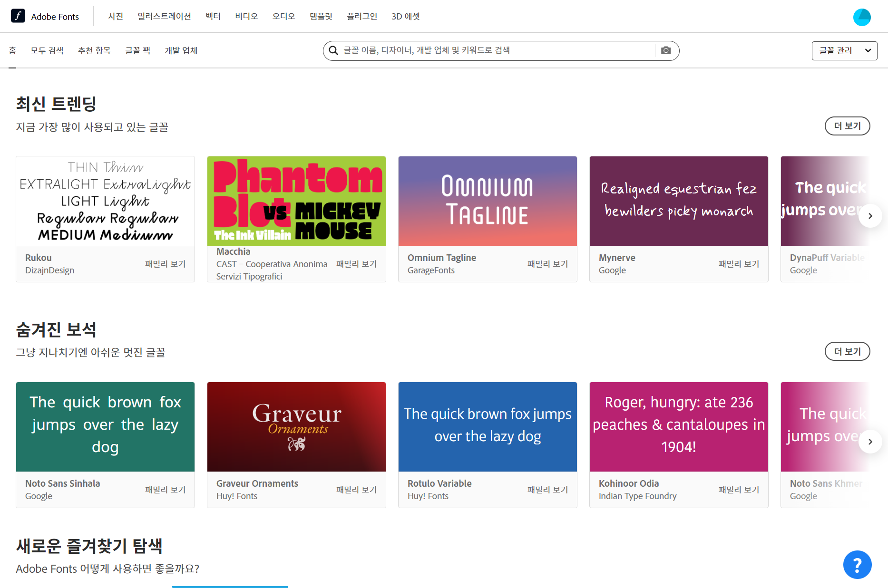Open the Graveur Ornaments preview thumbnail
This screenshot has width=888, height=588.
[x=296, y=427]
